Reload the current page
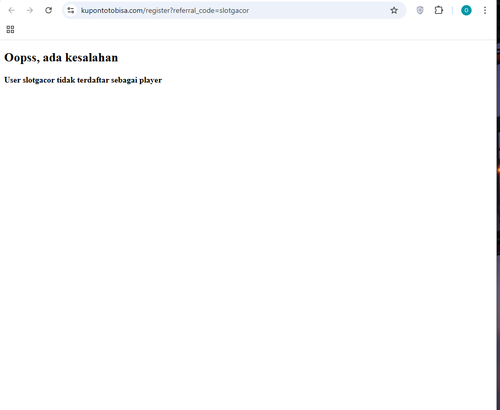The image size is (500, 410). [49, 10]
